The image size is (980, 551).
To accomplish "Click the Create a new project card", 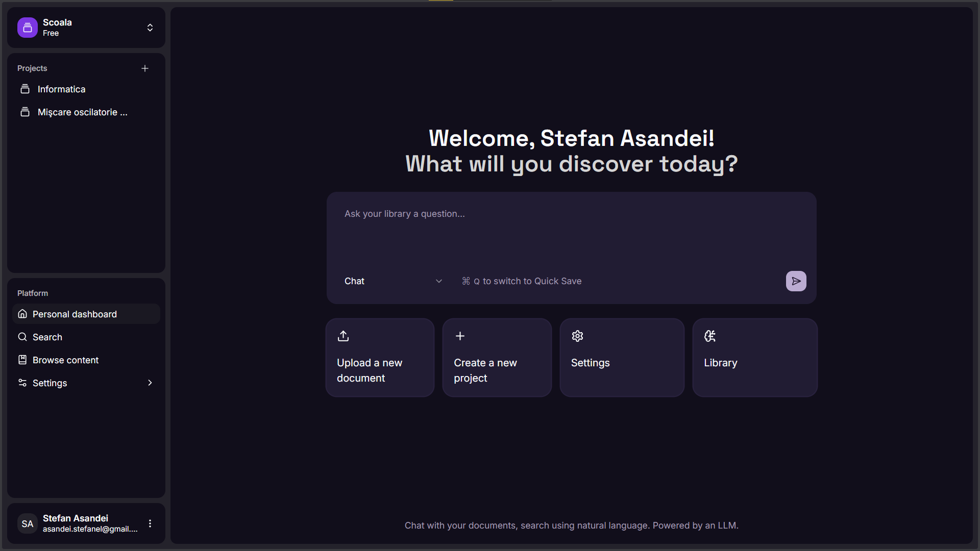I will (497, 358).
